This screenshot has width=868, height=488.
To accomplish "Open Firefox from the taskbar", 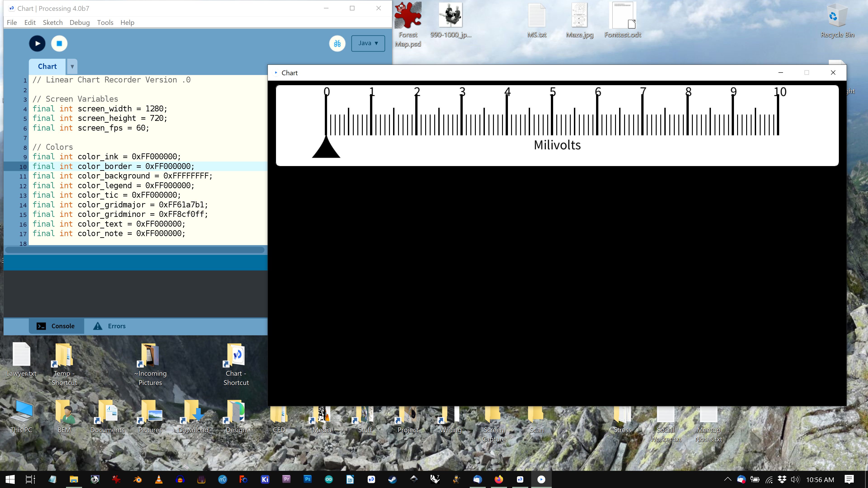I will tap(499, 479).
